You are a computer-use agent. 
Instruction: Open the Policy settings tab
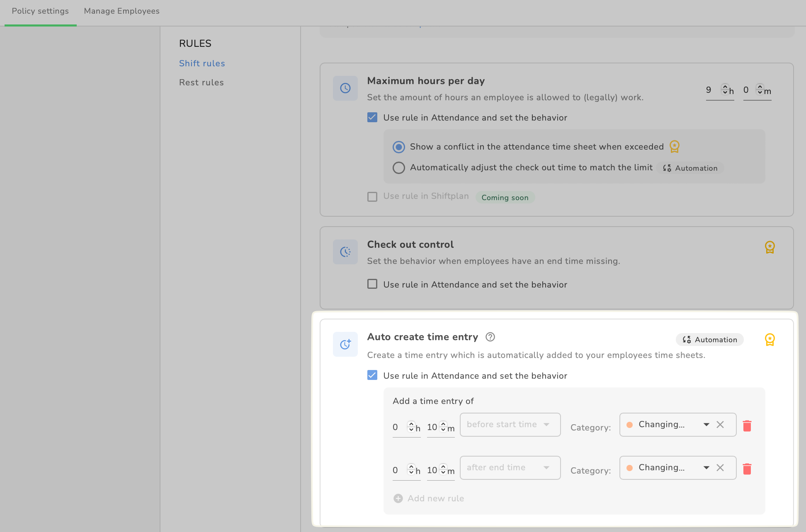click(x=40, y=11)
